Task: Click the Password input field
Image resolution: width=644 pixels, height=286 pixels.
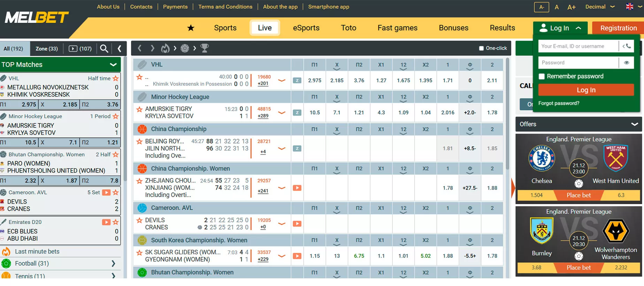Action: click(x=578, y=63)
